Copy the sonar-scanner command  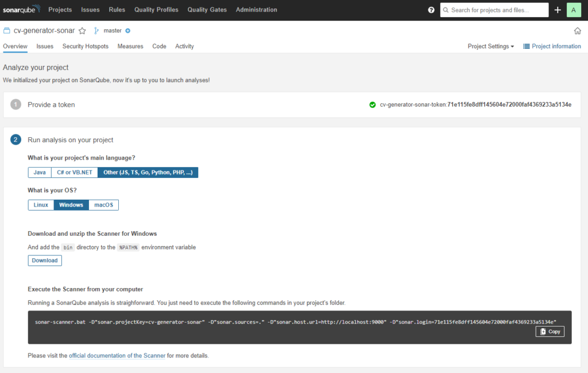click(550, 331)
